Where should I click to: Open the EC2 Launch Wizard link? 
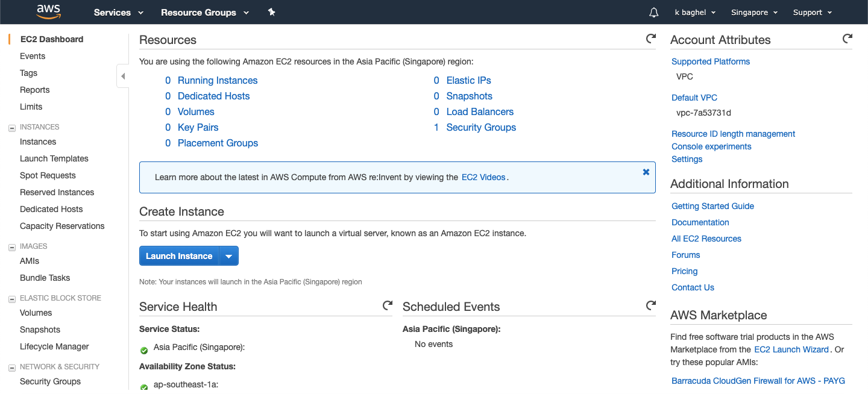[x=791, y=349]
